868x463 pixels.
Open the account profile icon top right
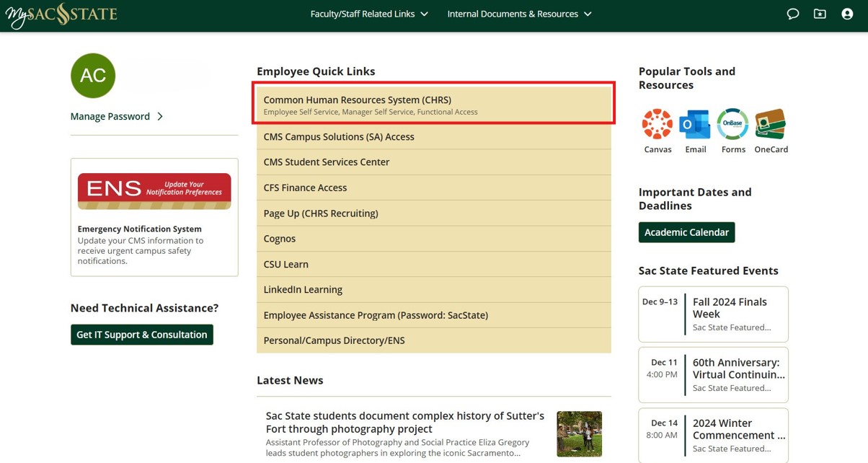[847, 14]
